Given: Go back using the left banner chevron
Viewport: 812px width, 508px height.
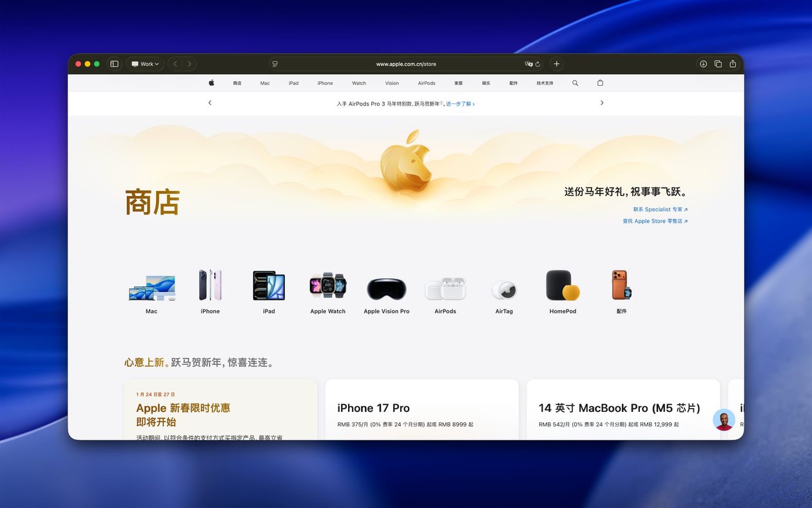Looking at the screenshot, I should coord(209,103).
